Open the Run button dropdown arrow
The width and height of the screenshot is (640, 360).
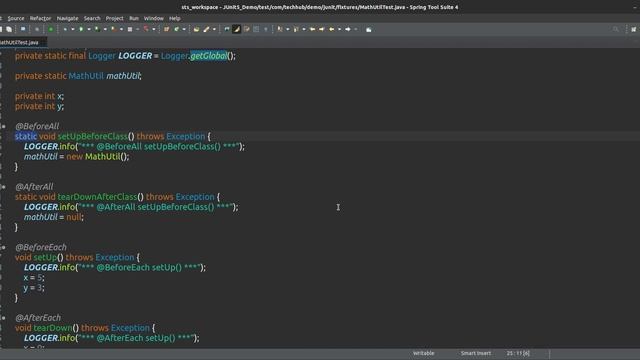tap(89, 29)
